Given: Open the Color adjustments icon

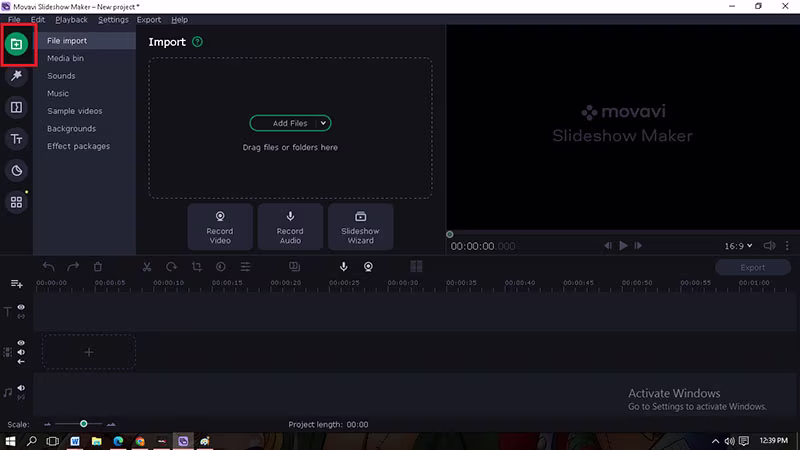Looking at the screenshot, I should (221, 266).
